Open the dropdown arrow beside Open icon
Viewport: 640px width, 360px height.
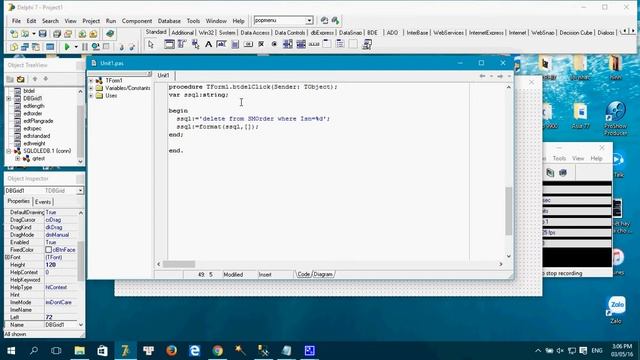point(33,34)
